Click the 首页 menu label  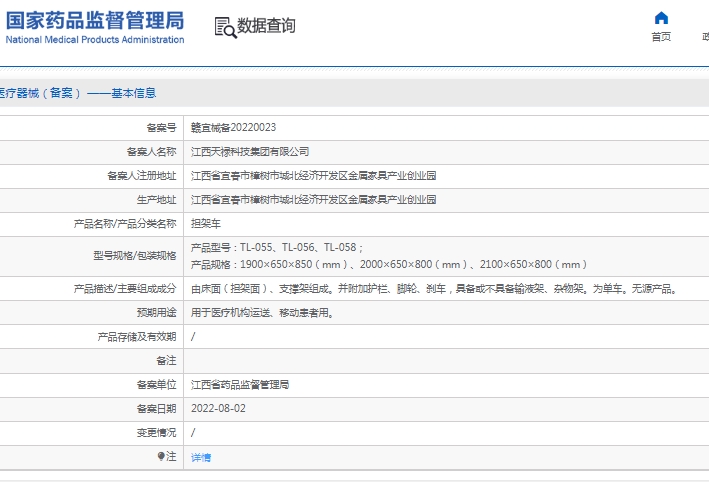pos(661,37)
